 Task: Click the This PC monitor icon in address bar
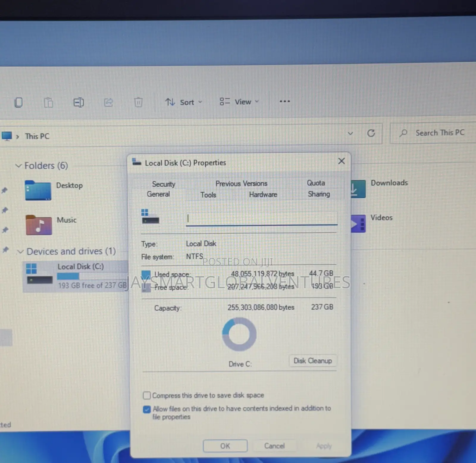click(7, 136)
